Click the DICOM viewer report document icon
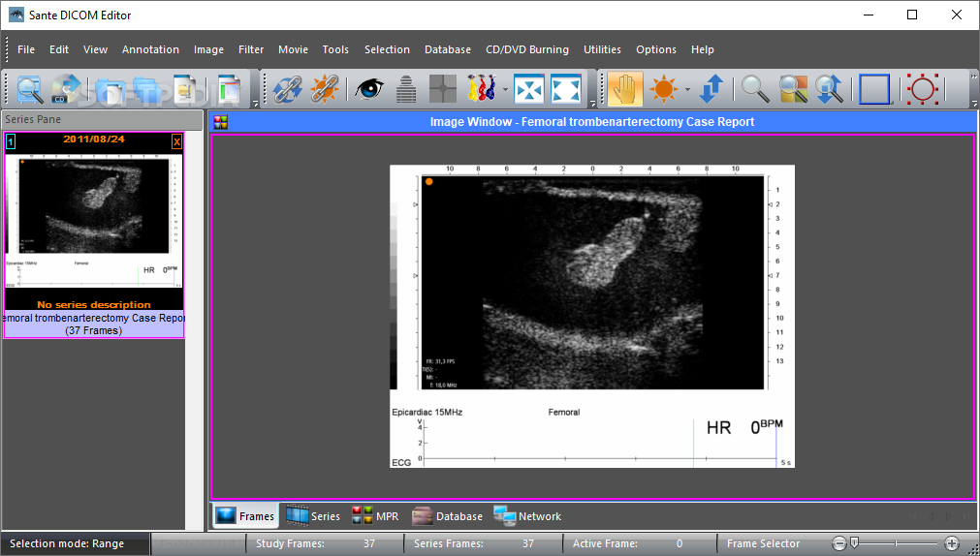The height and width of the screenshot is (556, 980). pyautogui.click(x=230, y=89)
